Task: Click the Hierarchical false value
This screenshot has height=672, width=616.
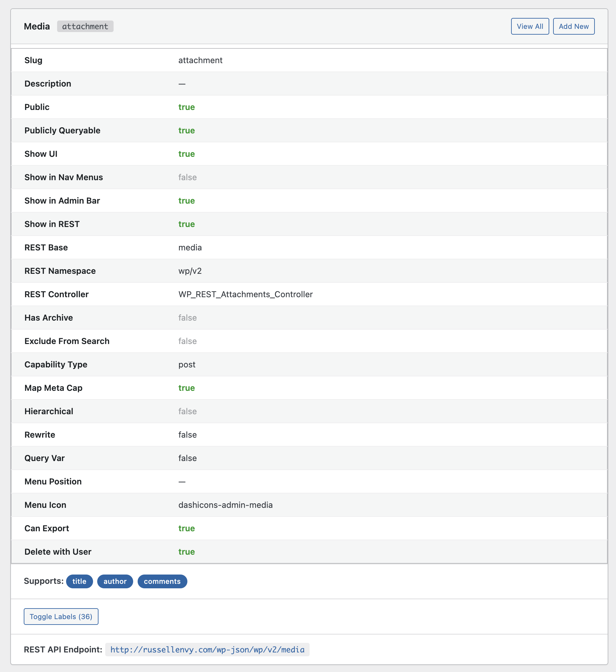Action: 187,411
